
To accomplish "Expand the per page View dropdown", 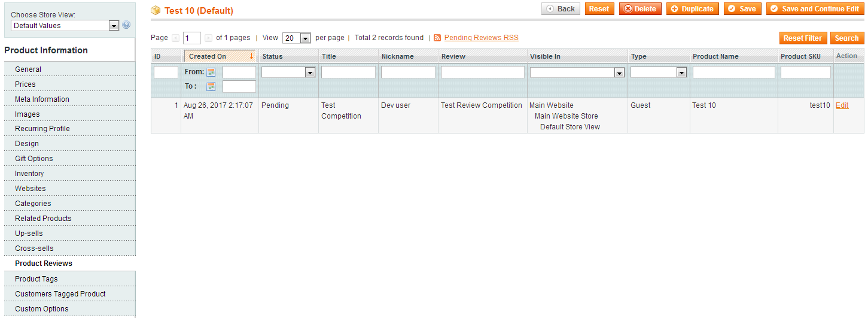I will 297,38.
